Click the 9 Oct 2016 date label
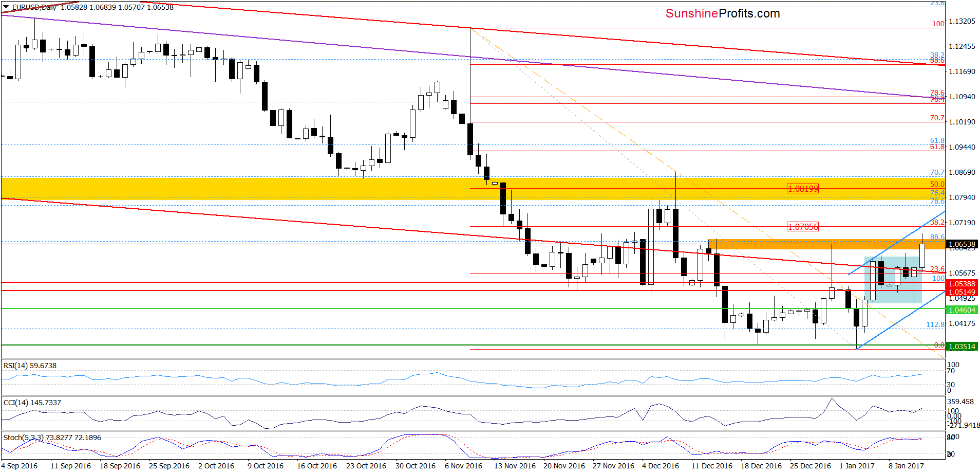Image resolution: width=980 pixels, height=473 pixels. [x=266, y=466]
